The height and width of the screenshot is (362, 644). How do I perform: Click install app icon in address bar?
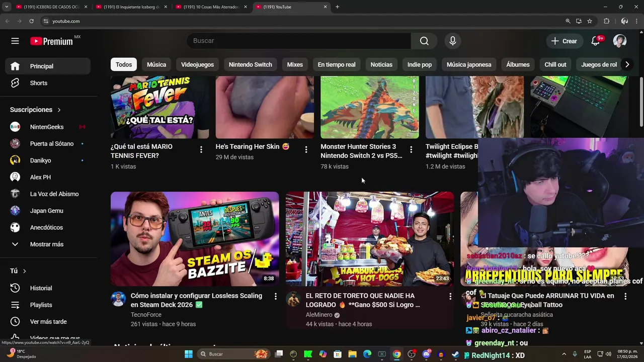(579, 21)
